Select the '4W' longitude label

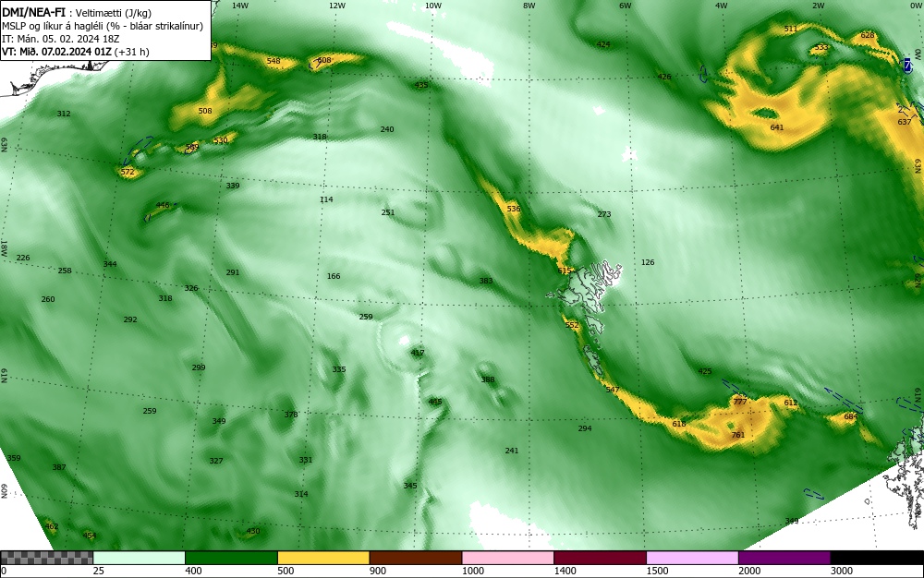[x=722, y=6]
